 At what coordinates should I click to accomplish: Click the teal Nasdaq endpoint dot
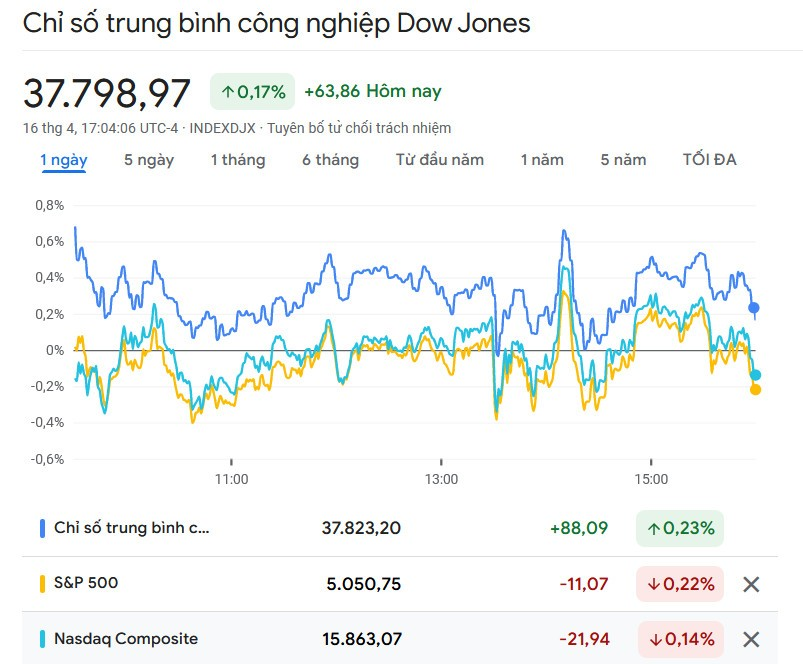coord(755,375)
